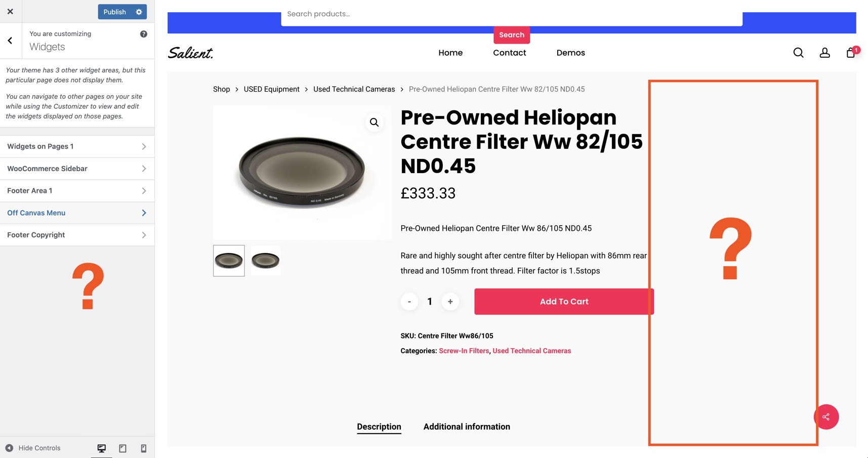Image resolution: width=868 pixels, height=458 pixels.
Task: Expand the WooCommerce Sidebar widget area
Action: pos(77,169)
